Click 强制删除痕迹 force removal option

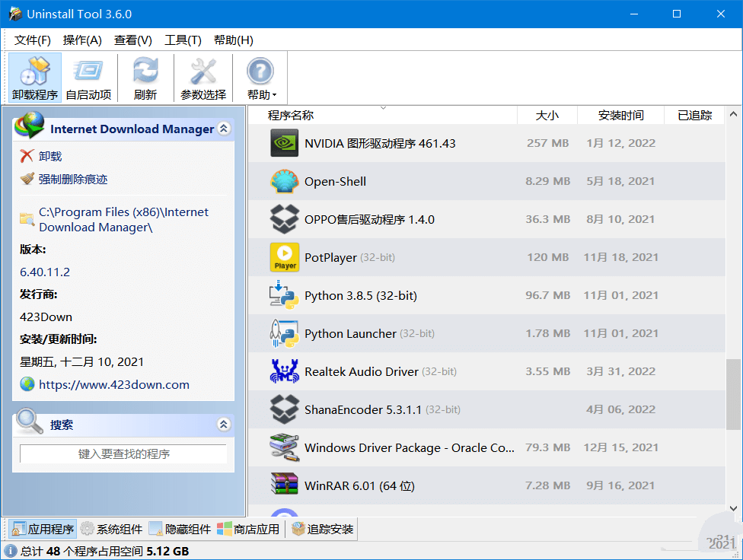pyautogui.click(x=73, y=180)
